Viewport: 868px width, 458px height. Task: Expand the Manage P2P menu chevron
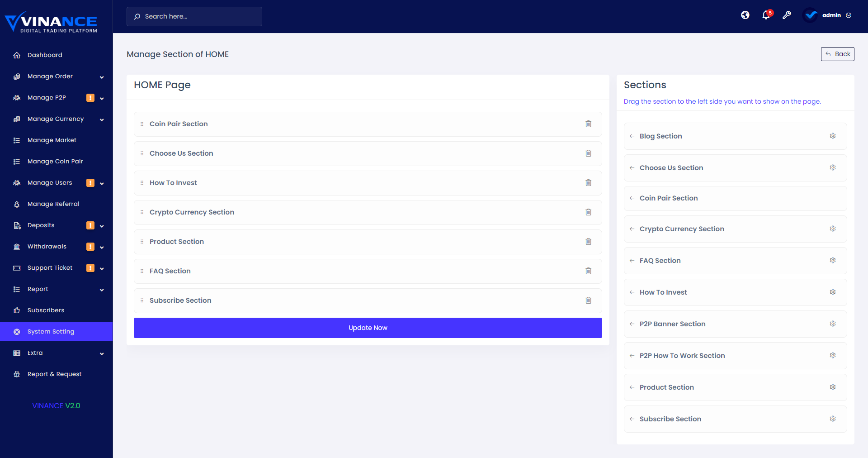point(102,98)
